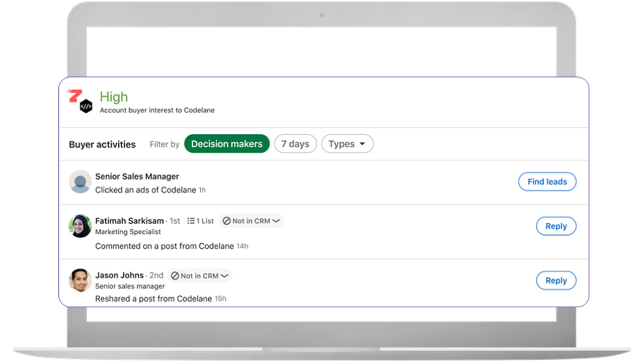Expand Not in CRM dropdown for Fatimah Sarkisam
Viewport: 644px width, 362px height.
252,221
